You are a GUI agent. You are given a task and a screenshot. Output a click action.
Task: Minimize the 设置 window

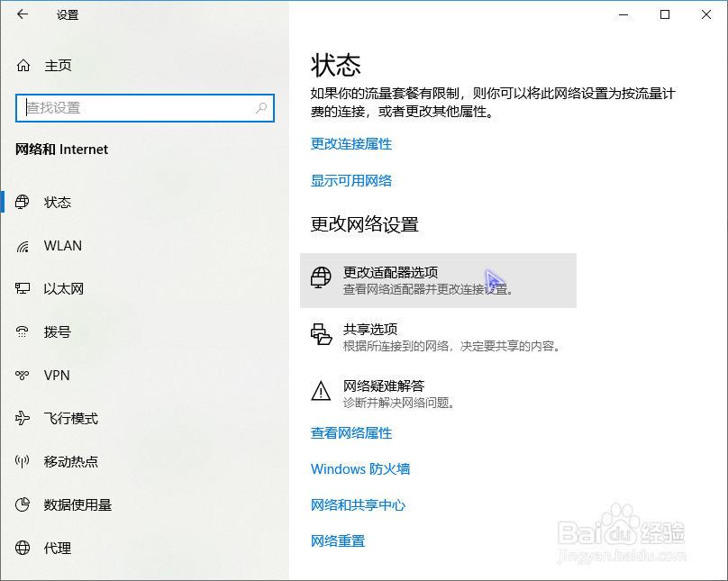(x=623, y=14)
